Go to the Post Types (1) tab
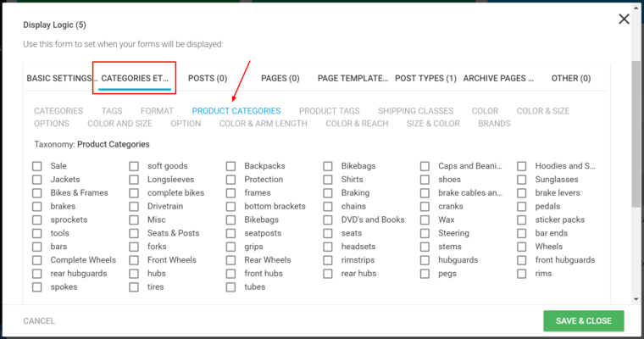The width and height of the screenshot is (644, 339). [x=425, y=79]
